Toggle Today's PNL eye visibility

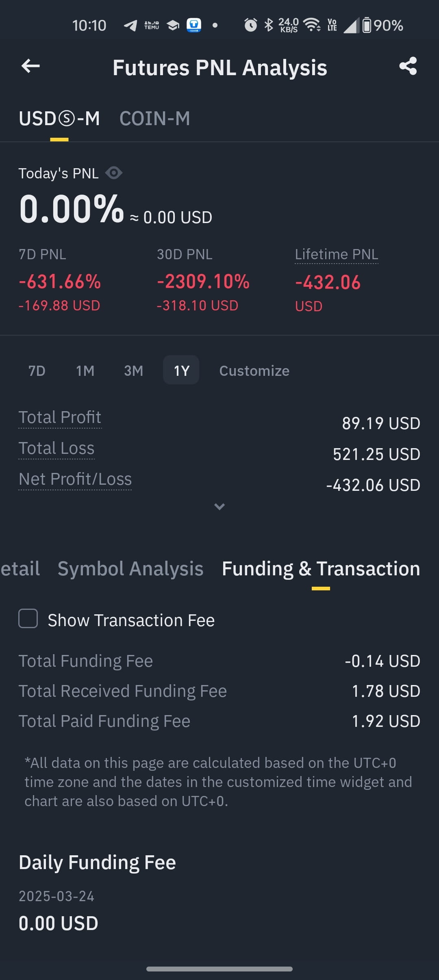114,173
